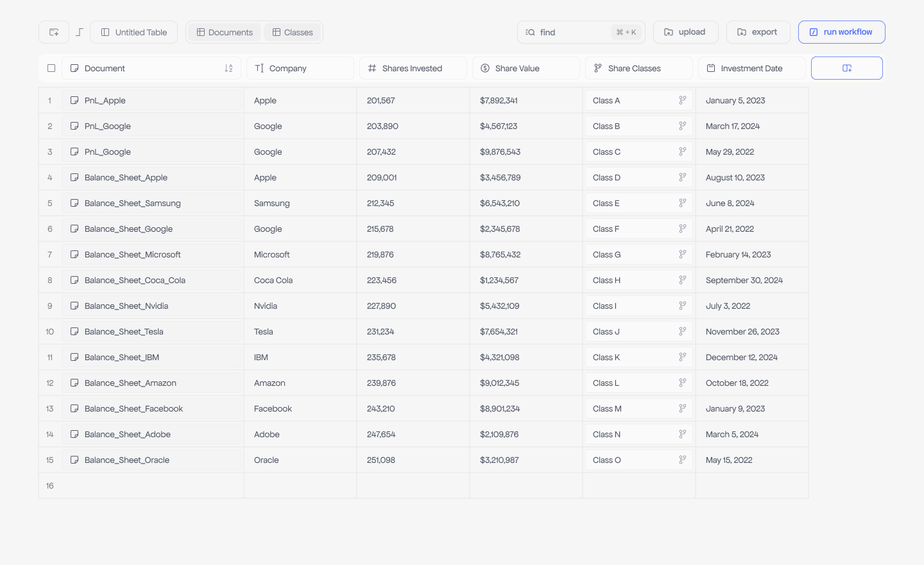Select share value $9,012,345
The image size is (924, 565).
click(526, 383)
